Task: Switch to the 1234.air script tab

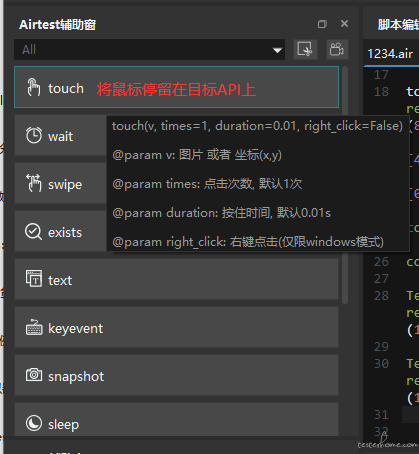Action: click(x=390, y=54)
